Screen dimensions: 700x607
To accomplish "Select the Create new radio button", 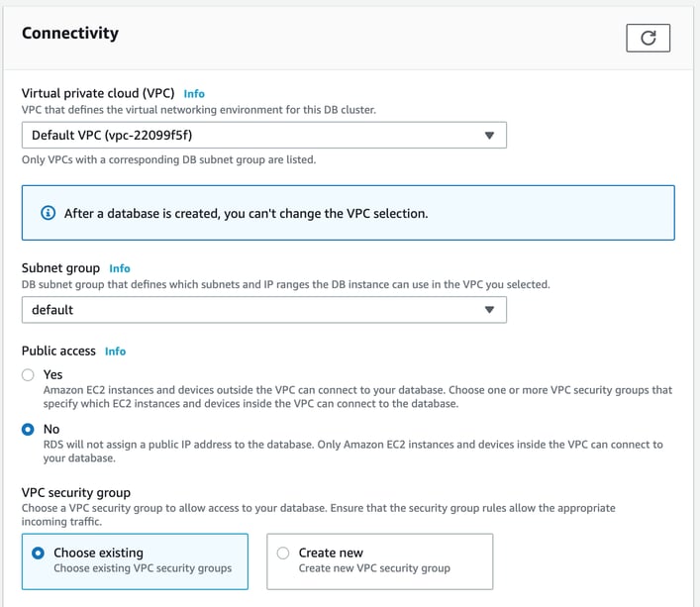I will pos(283,554).
